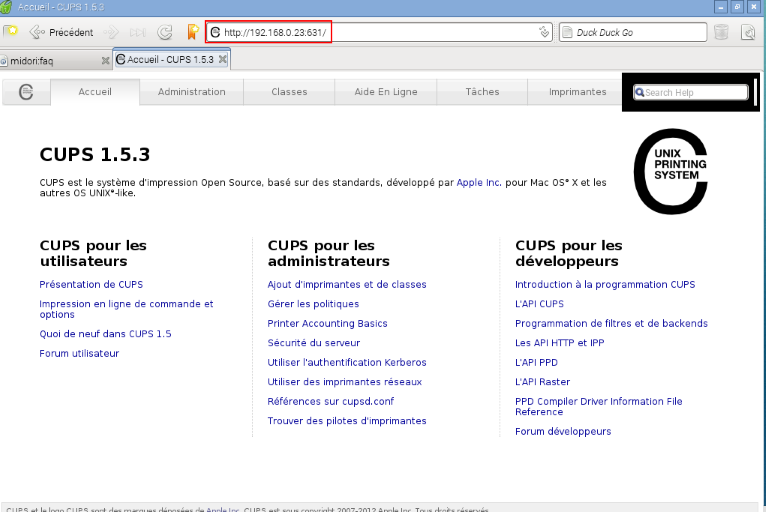Open Forum utilisateur link
Image resolution: width=766 pixels, height=512 pixels.
(x=79, y=353)
